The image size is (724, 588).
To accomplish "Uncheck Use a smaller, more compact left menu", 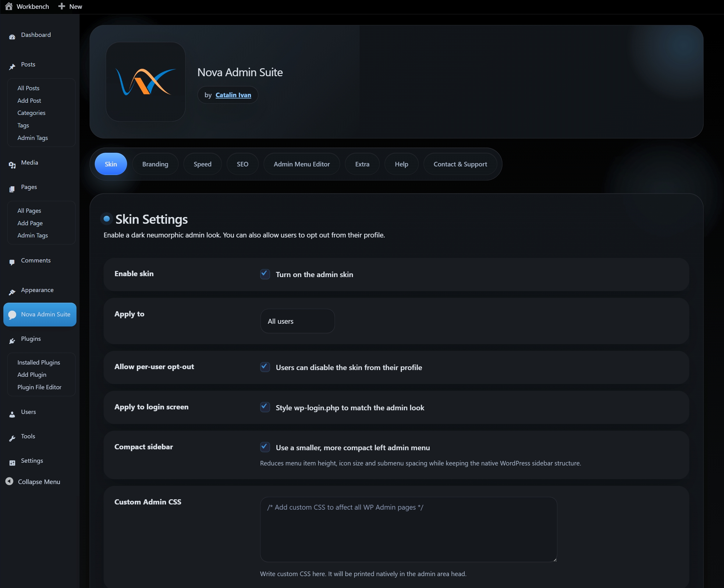I will [264, 447].
